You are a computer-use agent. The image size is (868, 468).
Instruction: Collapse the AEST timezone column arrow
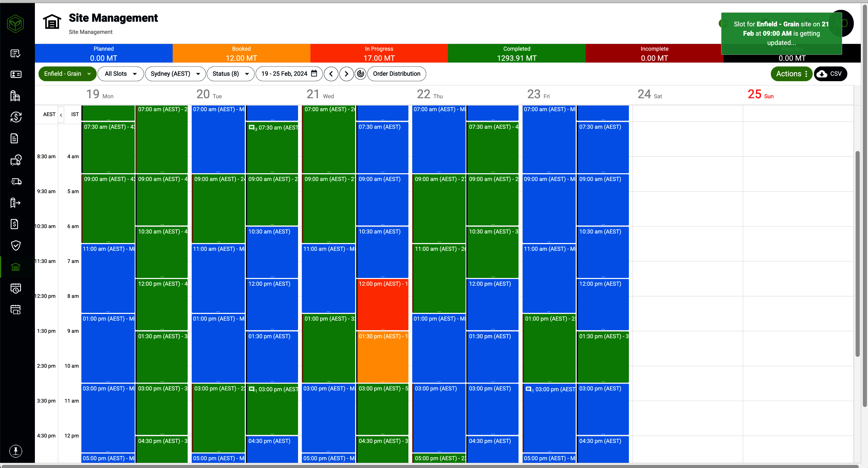click(61, 115)
